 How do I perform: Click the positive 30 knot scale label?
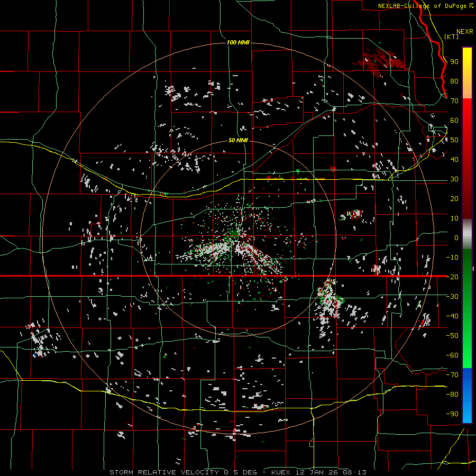click(x=454, y=179)
